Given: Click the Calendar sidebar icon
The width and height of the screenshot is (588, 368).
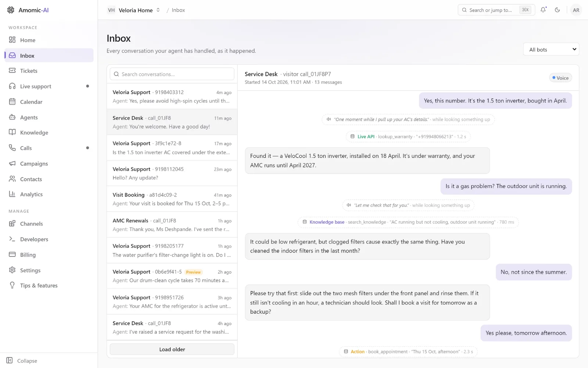Looking at the screenshot, I should pyautogui.click(x=12, y=102).
